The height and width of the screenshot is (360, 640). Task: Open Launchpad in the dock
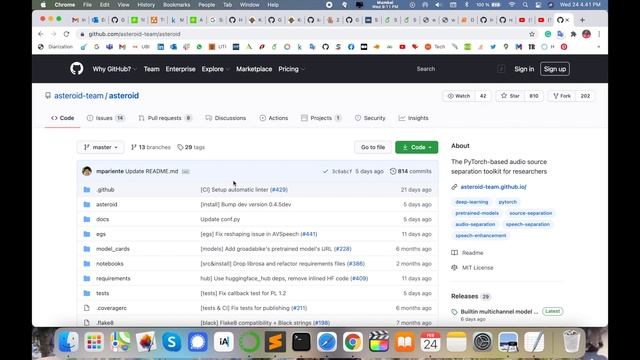pos(94,341)
